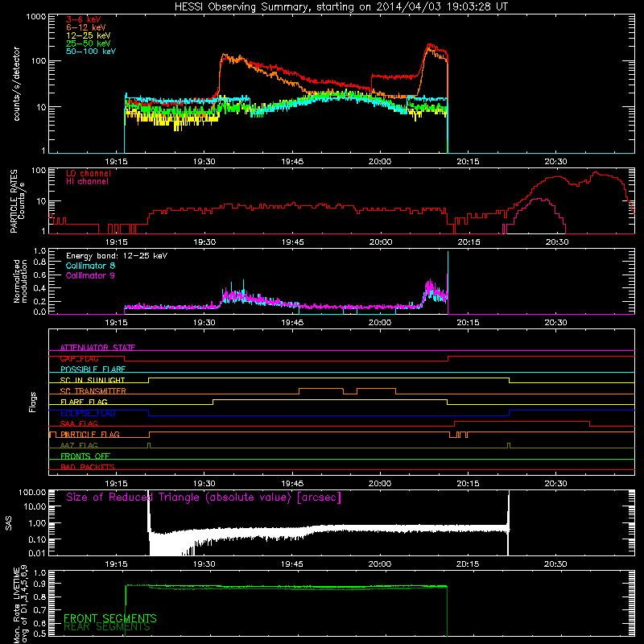Select the 25-50 keV legend label

[x=89, y=43]
